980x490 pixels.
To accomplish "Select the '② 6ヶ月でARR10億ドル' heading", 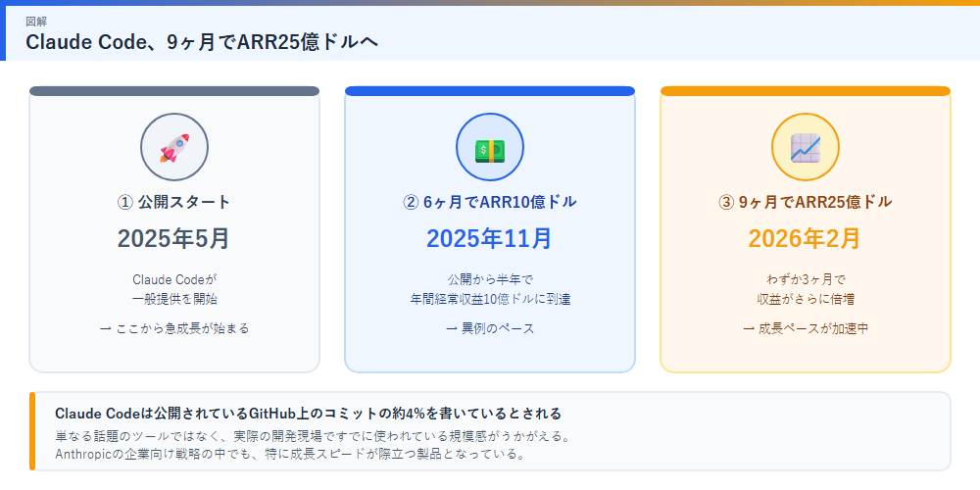I will point(490,202).
